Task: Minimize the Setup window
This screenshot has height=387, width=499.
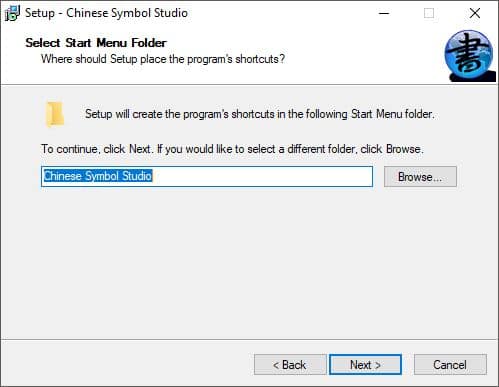Action: pyautogui.click(x=384, y=13)
